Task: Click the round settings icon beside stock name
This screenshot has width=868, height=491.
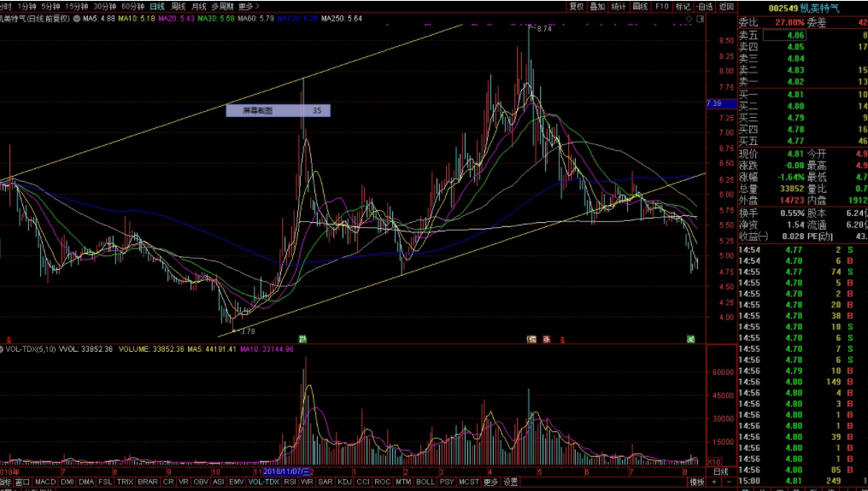Action: [x=76, y=18]
